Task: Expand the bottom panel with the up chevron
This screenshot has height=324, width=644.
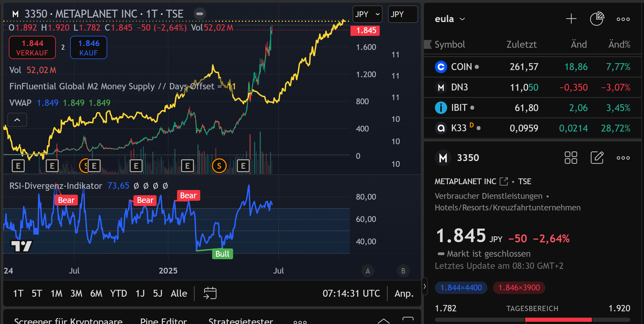Action: 384,321
